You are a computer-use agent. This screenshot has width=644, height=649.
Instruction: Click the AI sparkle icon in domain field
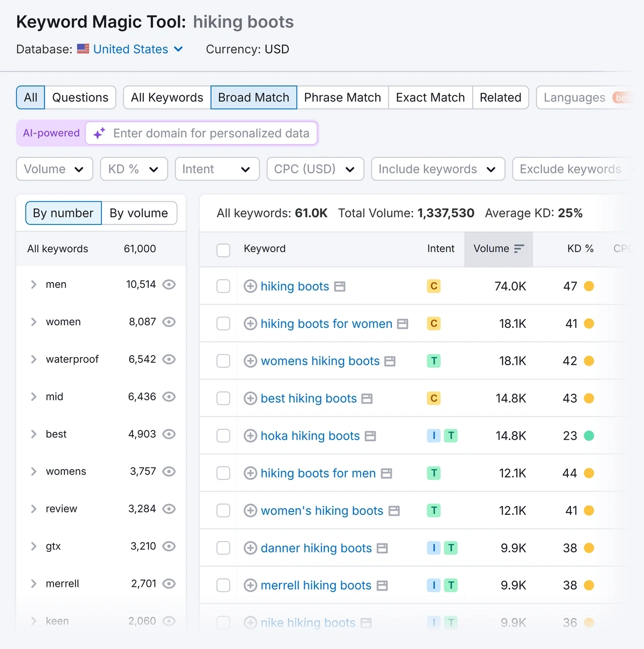99,133
